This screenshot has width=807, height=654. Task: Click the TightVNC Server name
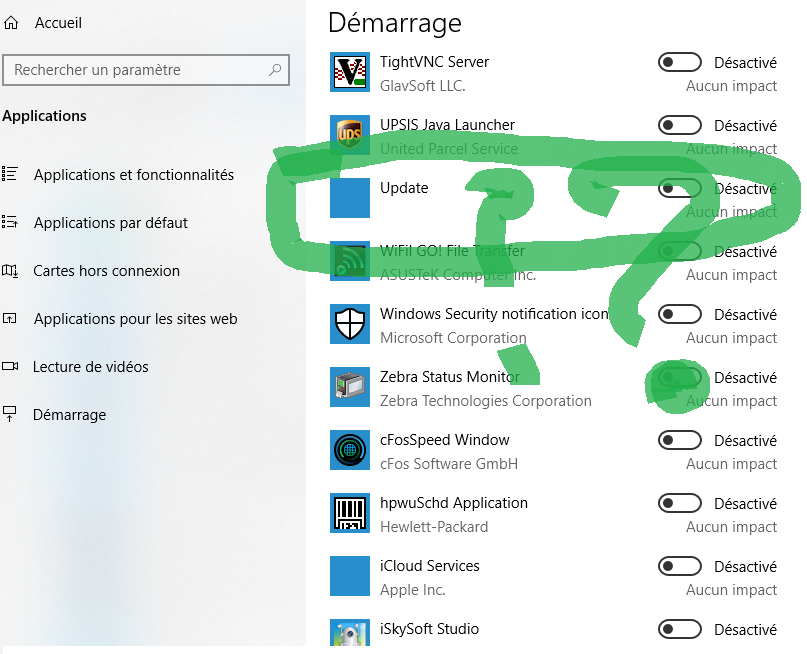pyautogui.click(x=434, y=62)
